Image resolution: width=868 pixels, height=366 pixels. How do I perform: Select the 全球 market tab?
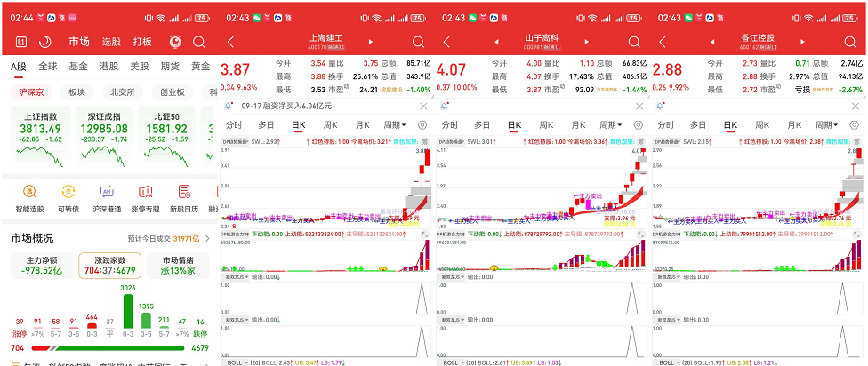point(48,67)
